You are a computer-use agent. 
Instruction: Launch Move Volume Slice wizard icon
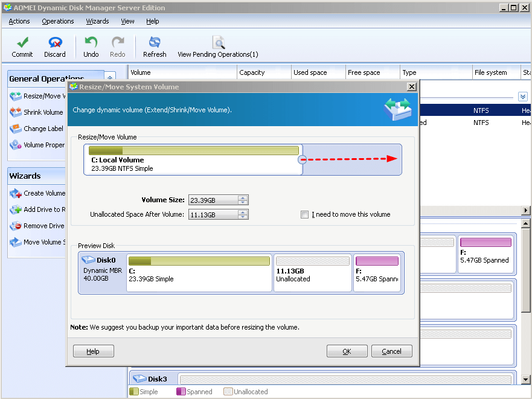point(16,242)
